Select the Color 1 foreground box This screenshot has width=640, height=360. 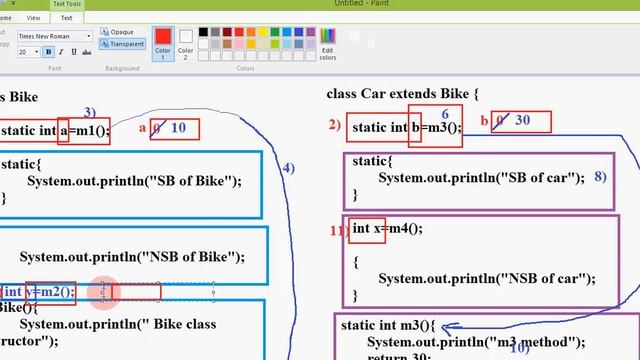163,44
